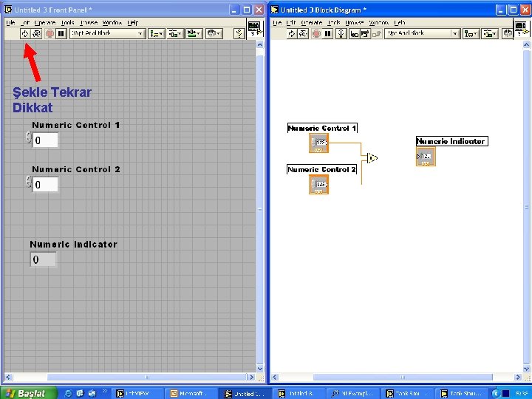
Task: Run the VI from Front Panel toolbar
Action: tap(25, 33)
